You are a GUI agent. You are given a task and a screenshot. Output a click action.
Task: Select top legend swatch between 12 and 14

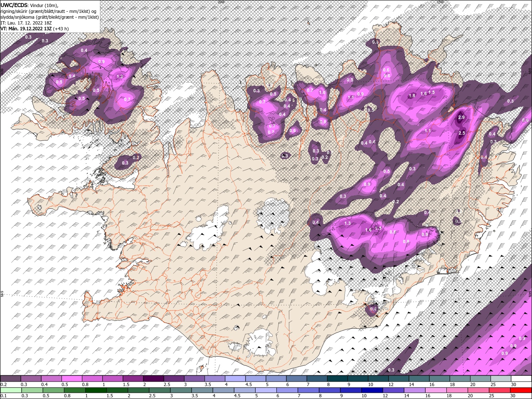pos(398,379)
